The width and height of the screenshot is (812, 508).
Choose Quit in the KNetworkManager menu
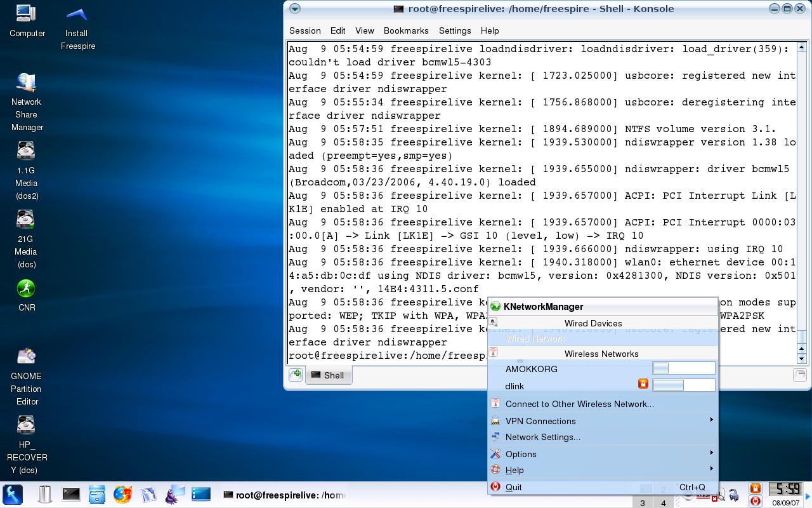[603, 486]
